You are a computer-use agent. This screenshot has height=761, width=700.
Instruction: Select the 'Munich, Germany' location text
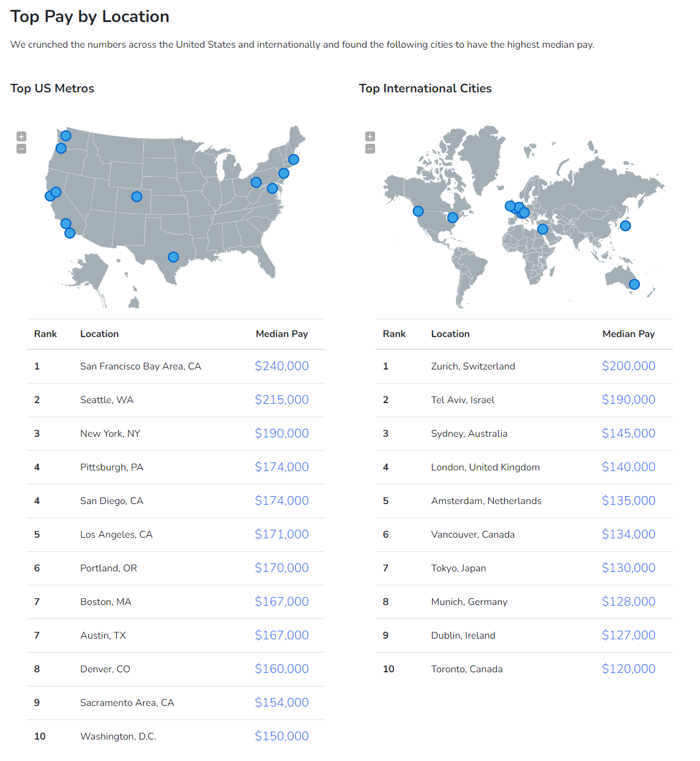tap(469, 601)
